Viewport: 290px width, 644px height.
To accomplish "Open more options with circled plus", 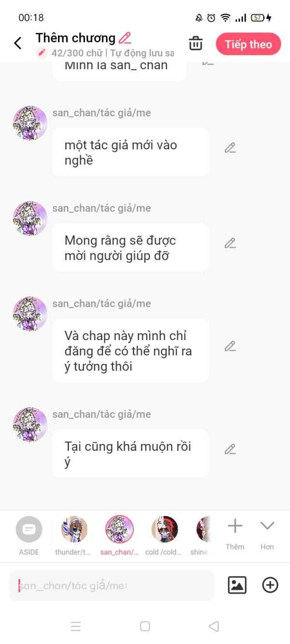I will point(270,585).
